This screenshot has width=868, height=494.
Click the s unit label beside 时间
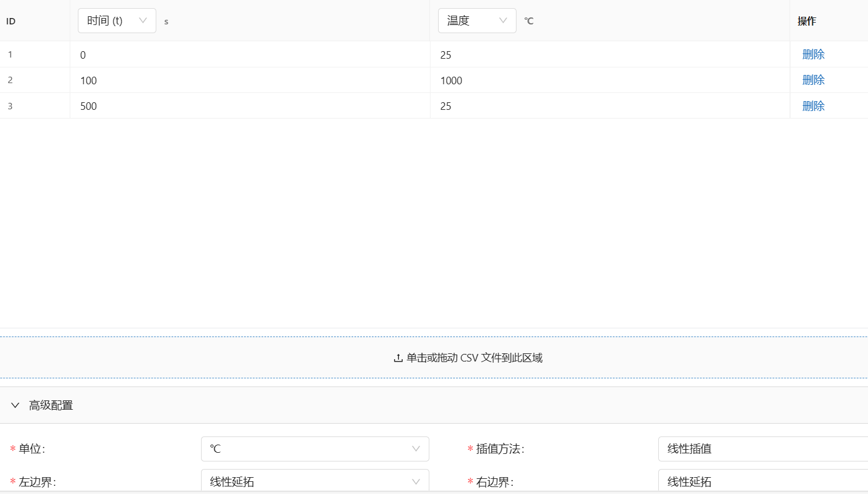[166, 22]
